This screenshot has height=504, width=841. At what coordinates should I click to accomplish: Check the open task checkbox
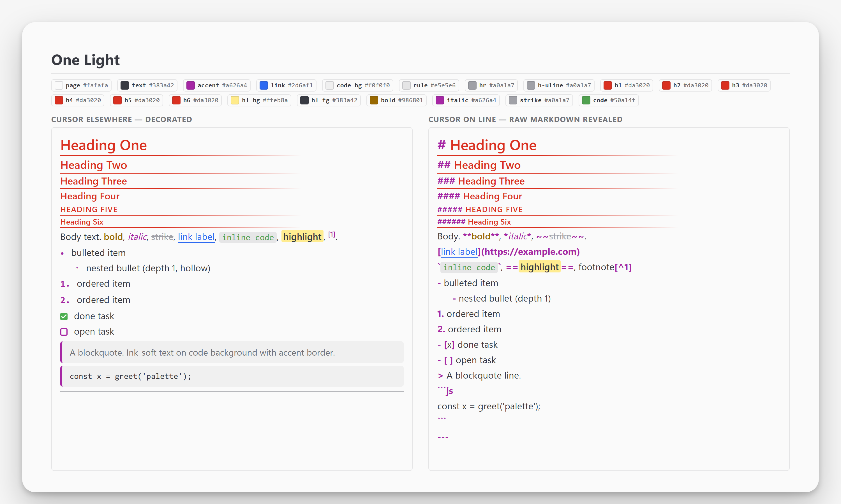pos(64,332)
